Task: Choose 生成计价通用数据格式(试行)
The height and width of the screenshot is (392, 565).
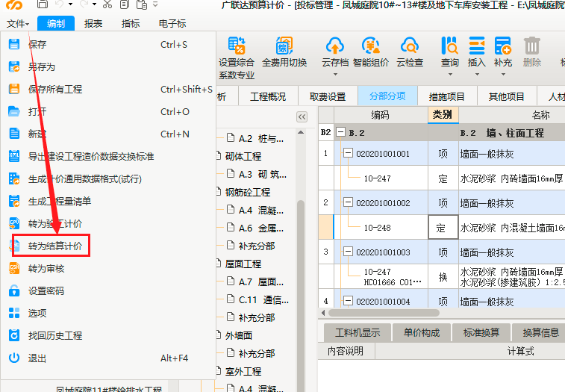Action: coord(108,179)
